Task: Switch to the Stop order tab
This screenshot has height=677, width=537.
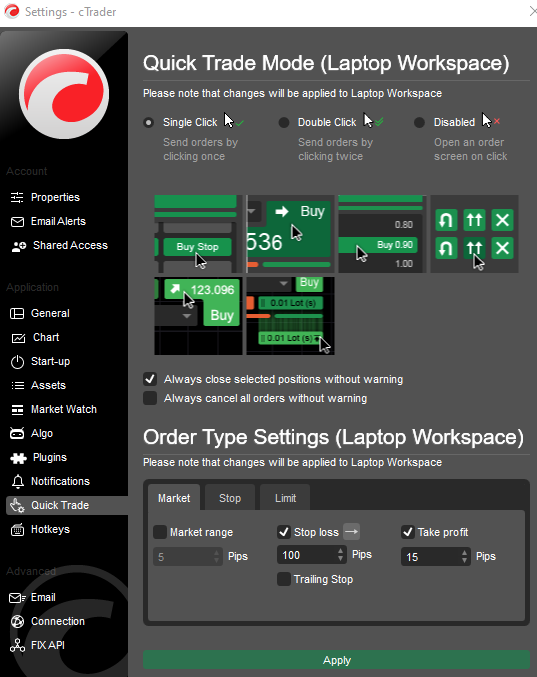Action: (x=230, y=498)
